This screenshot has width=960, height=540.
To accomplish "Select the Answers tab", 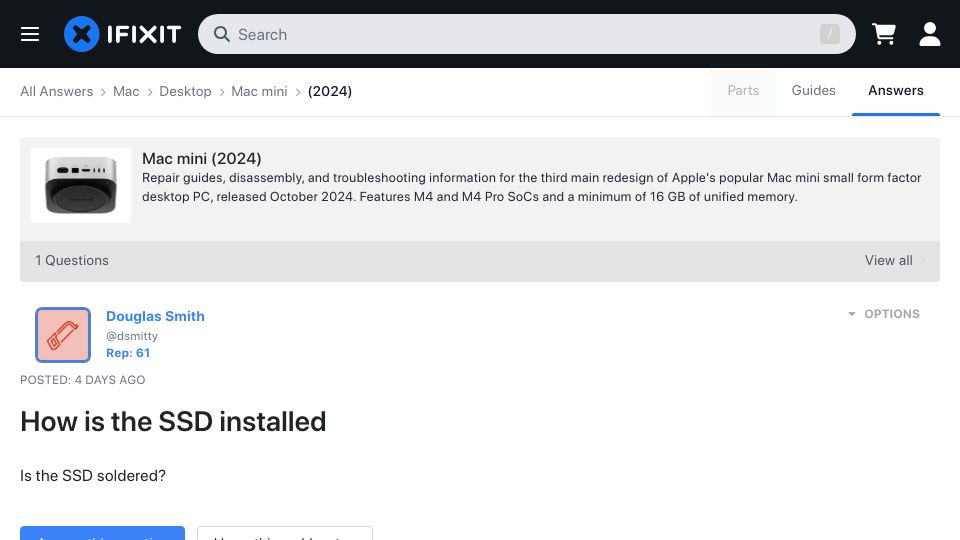I will [896, 91].
